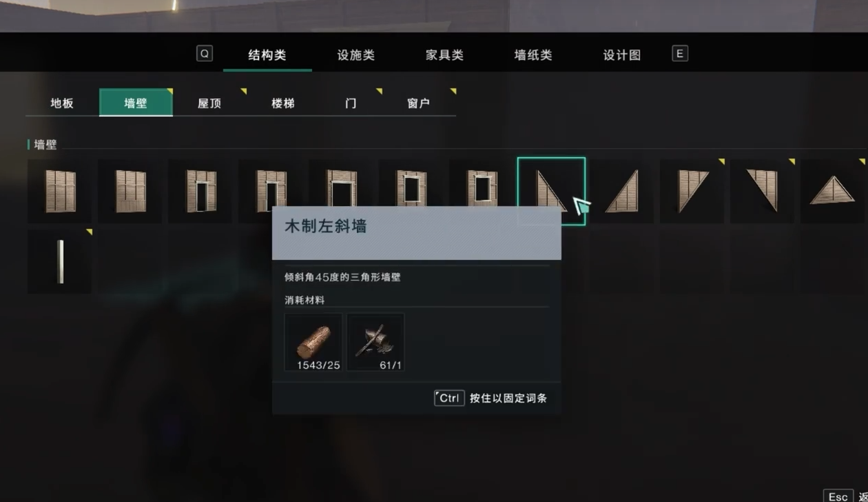Open the 家具类 furniture category
The width and height of the screenshot is (868, 502).
pyautogui.click(x=444, y=55)
